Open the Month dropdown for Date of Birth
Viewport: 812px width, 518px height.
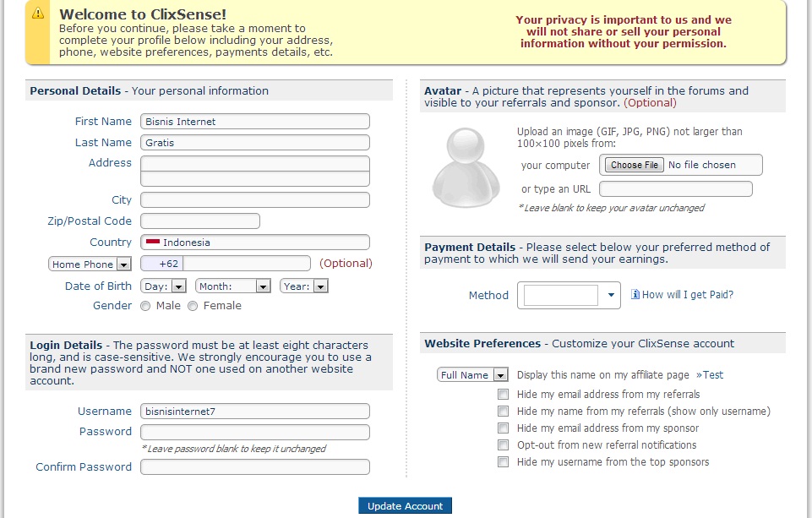232,286
